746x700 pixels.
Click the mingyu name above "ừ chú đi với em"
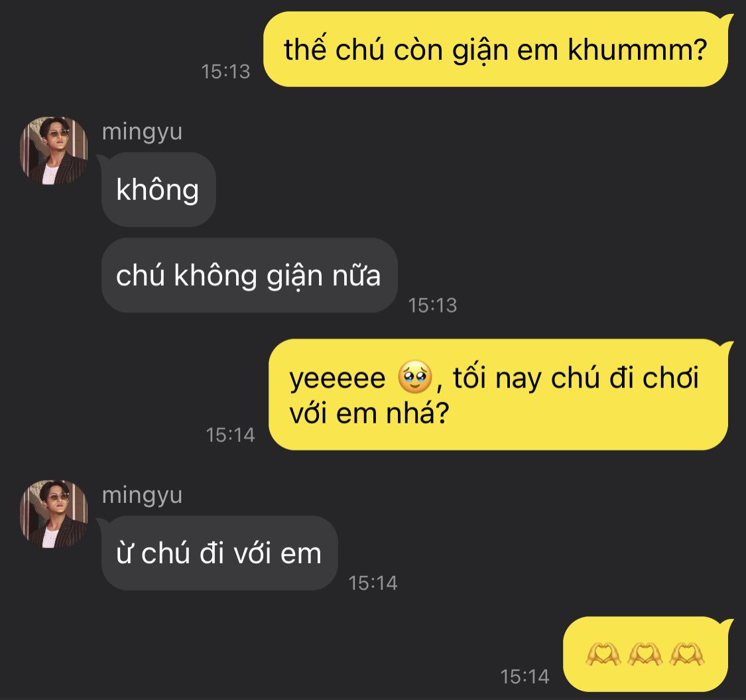point(142,495)
